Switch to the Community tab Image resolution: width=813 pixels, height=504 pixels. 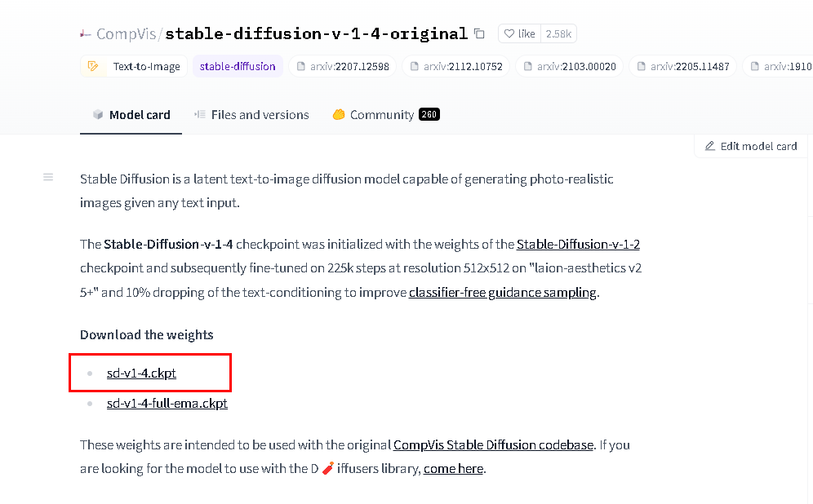point(386,114)
